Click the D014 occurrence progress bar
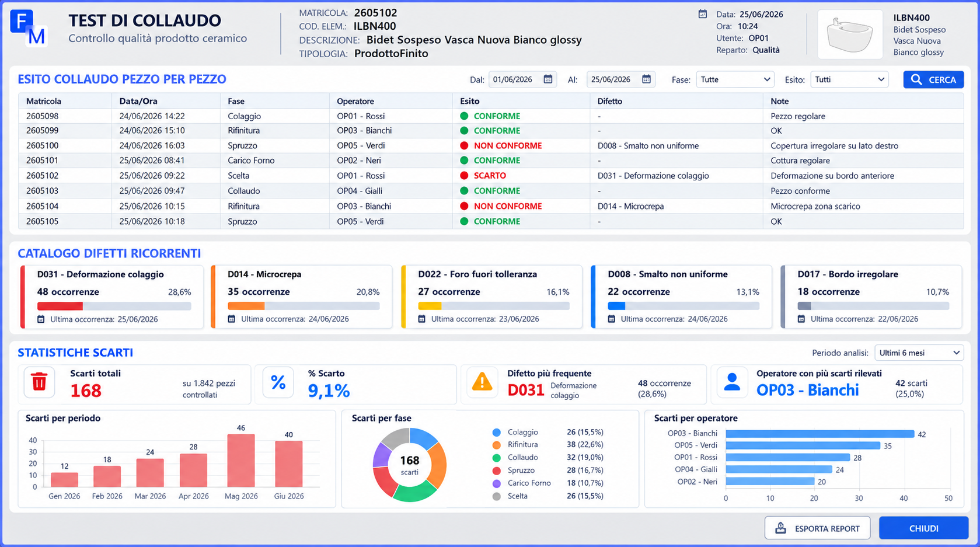 [304, 306]
